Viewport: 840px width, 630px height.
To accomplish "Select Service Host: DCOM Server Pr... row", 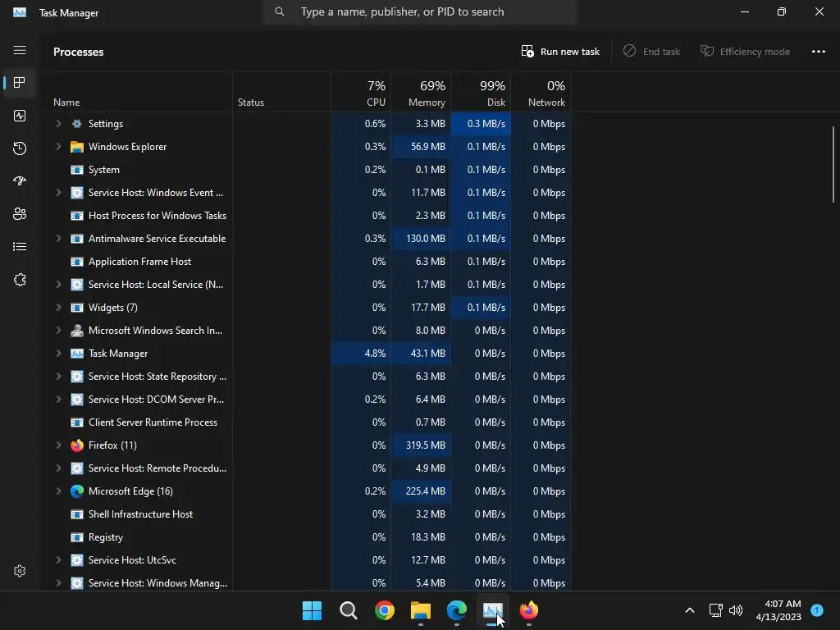I will coord(307,399).
